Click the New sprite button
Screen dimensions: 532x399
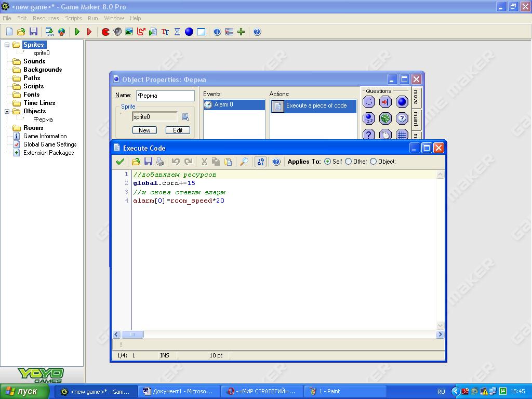click(x=144, y=130)
